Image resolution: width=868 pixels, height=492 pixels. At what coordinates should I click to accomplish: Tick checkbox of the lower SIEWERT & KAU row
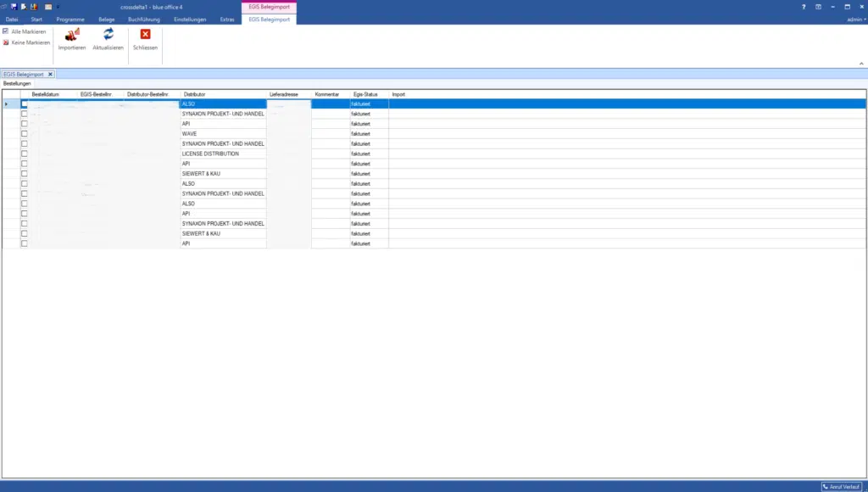point(24,233)
